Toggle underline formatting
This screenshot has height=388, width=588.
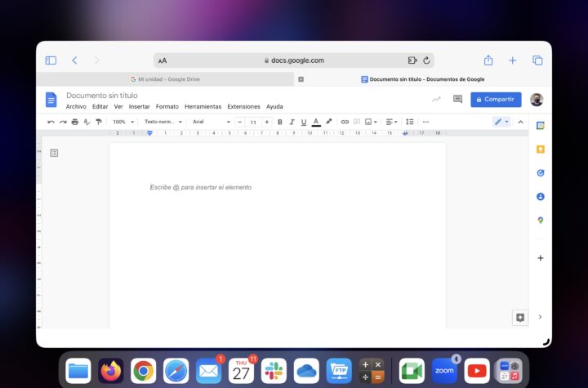304,122
